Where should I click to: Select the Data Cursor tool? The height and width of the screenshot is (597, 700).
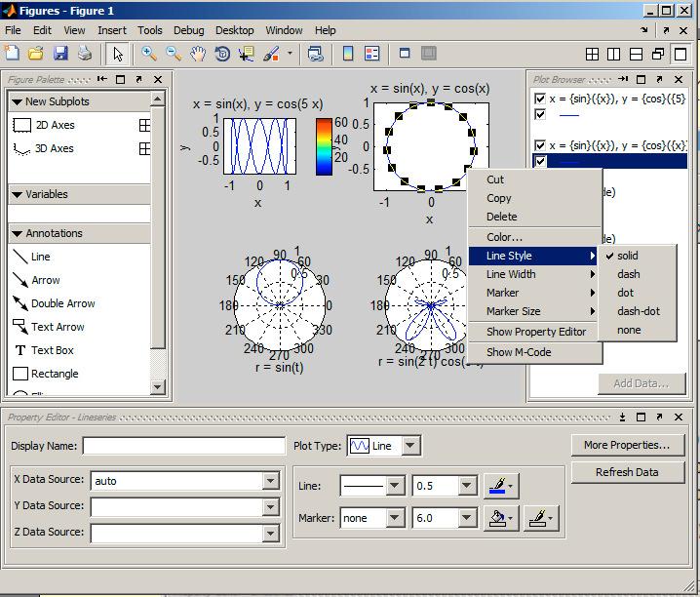coord(247,54)
